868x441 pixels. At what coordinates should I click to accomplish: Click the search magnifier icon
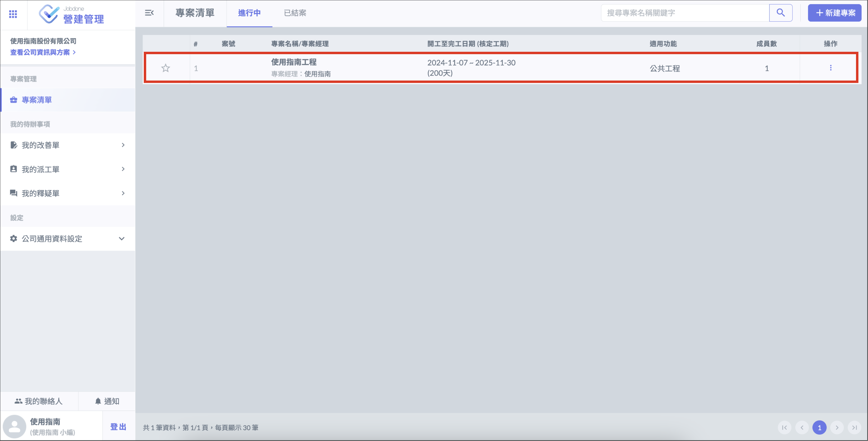pyautogui.click(x=780, y=13)
